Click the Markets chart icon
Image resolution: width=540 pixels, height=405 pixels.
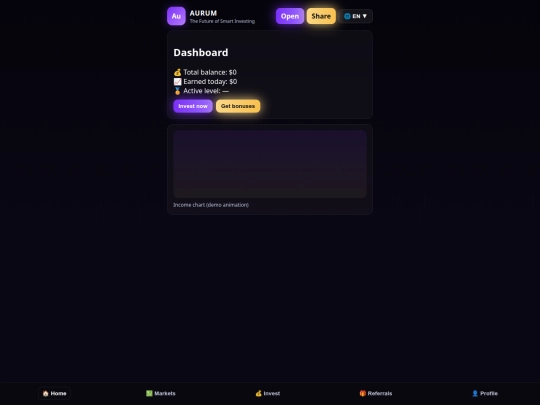(x=149, y=393)
